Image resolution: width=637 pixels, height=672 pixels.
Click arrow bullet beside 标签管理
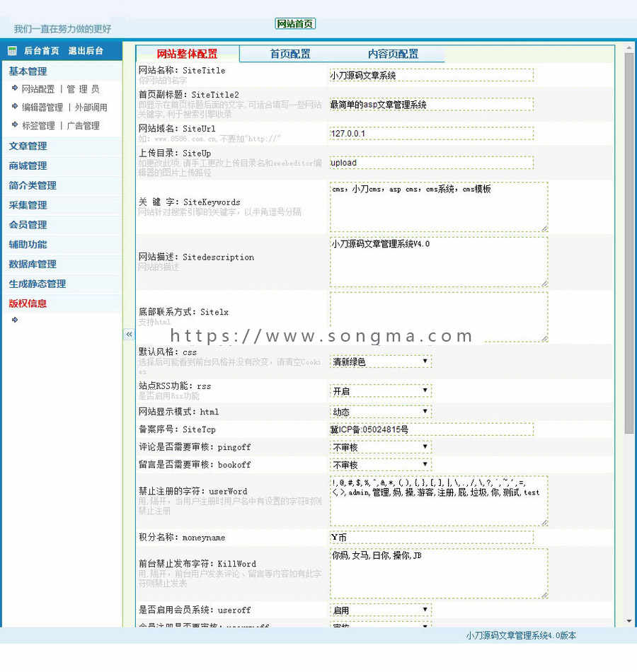coord(15,124)
